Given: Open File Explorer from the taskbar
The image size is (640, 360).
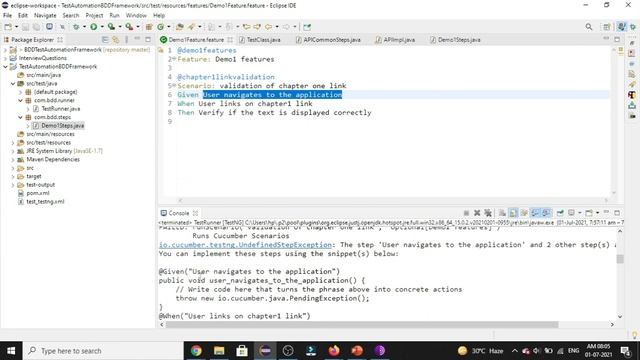Looking at the screenshot, I should tap(219, 351).
